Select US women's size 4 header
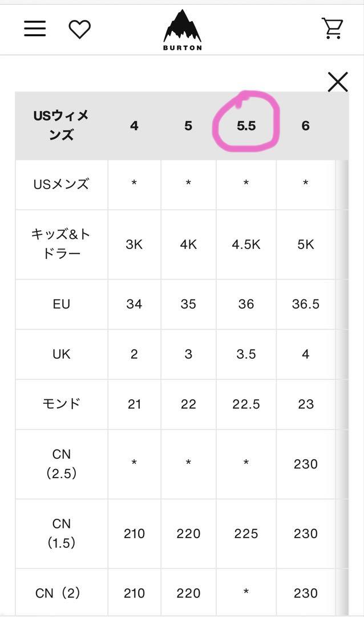 point(134,126)
